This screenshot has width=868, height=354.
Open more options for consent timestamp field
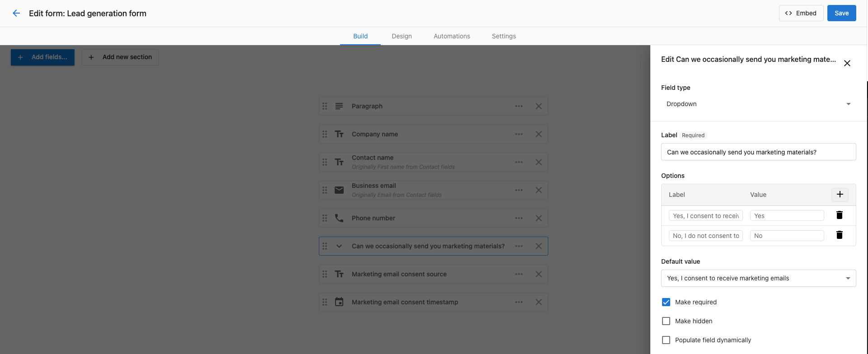click(519, 302)
